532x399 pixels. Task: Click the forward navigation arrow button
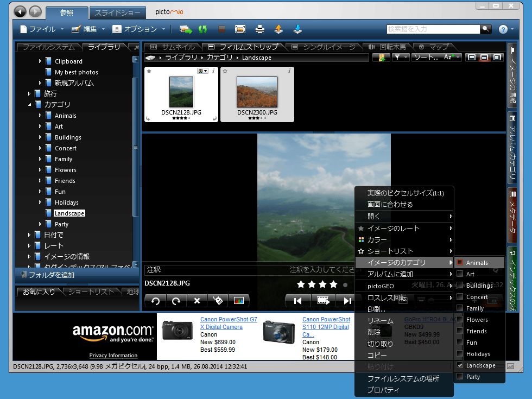coord(35,12)
